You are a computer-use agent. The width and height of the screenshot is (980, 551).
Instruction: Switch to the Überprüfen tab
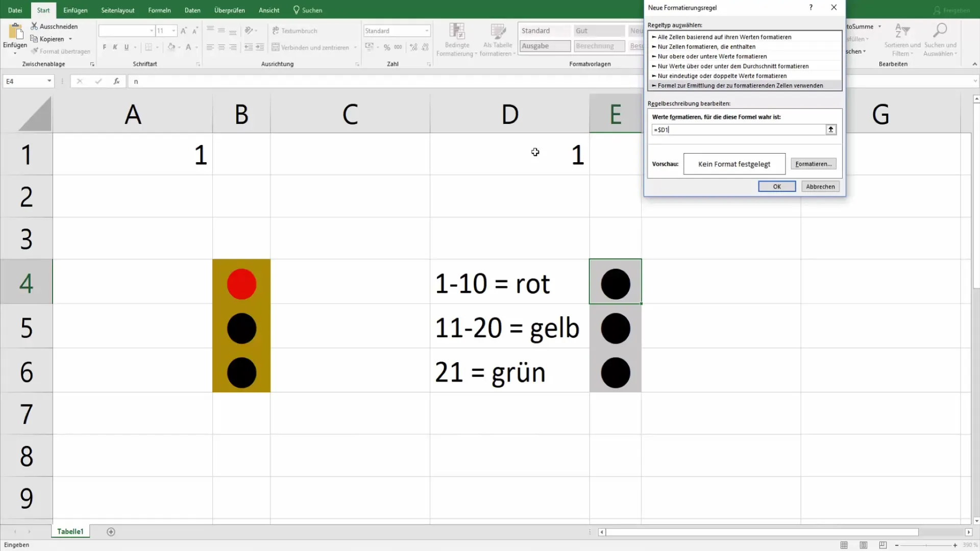[229, 10]
